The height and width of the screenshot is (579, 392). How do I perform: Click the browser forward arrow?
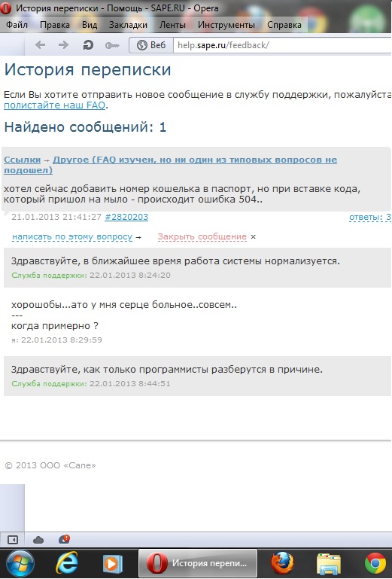tap(63, 45)
